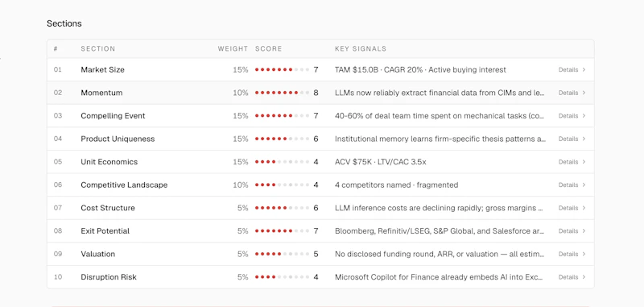Click row number 05
Image resolution: width=644 pixels, height=307 pixels.
[57, 162]
